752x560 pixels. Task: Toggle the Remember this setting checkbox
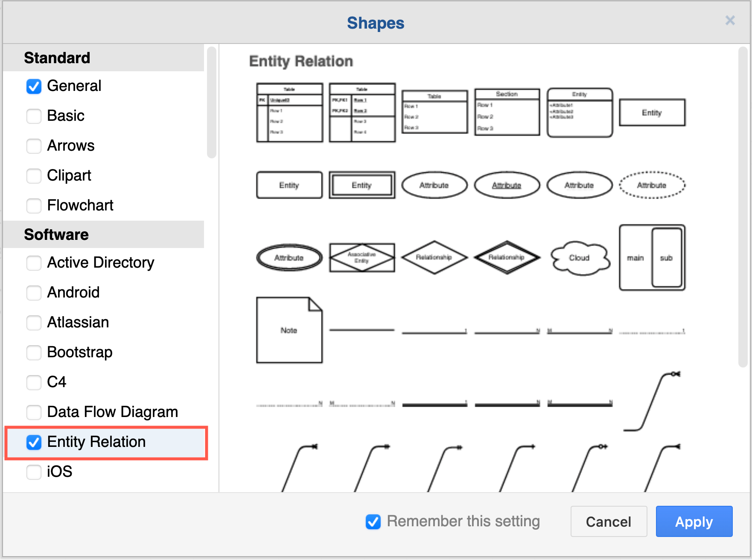coord(373,521)
